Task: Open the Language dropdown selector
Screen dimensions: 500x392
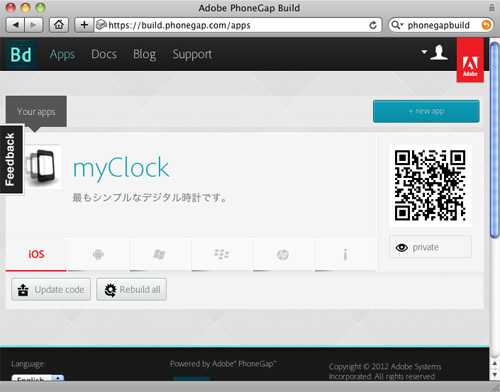Action: click(x=38, y=378)
